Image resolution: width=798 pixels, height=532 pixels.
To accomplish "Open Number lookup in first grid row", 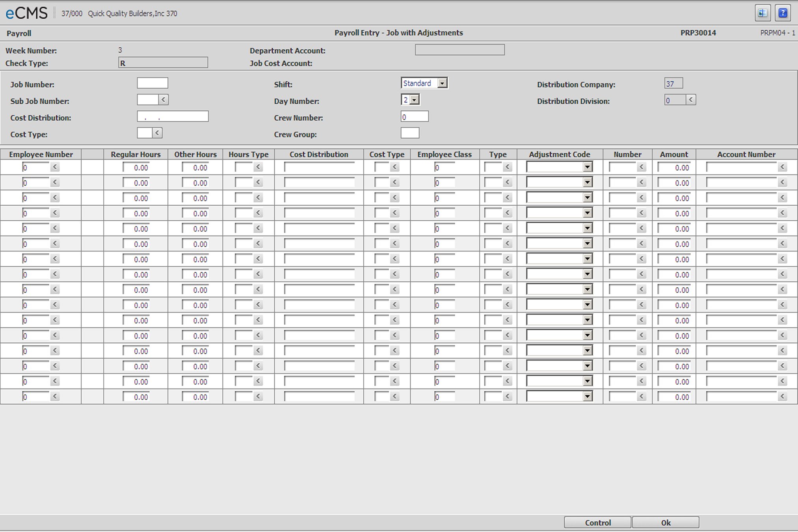I will tap(642, 167).
